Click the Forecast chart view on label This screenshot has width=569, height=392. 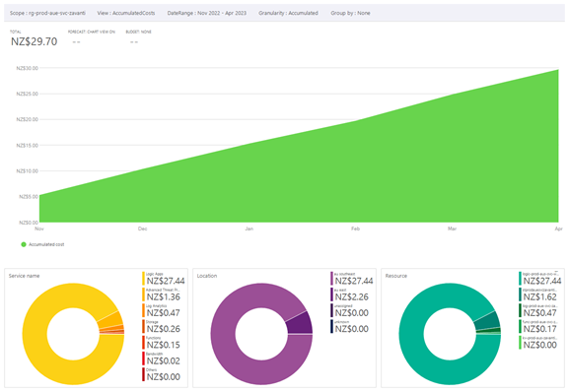[x=92, y=32]
